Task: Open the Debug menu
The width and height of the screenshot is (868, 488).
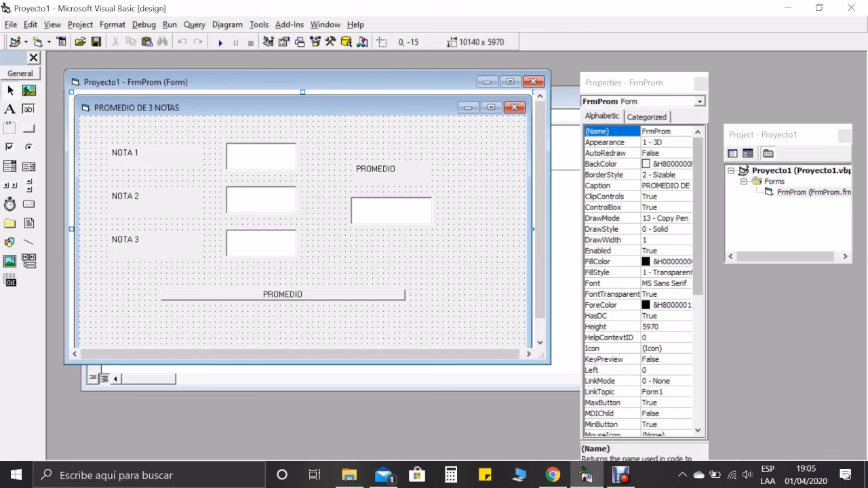Action: tap(144, 24)
